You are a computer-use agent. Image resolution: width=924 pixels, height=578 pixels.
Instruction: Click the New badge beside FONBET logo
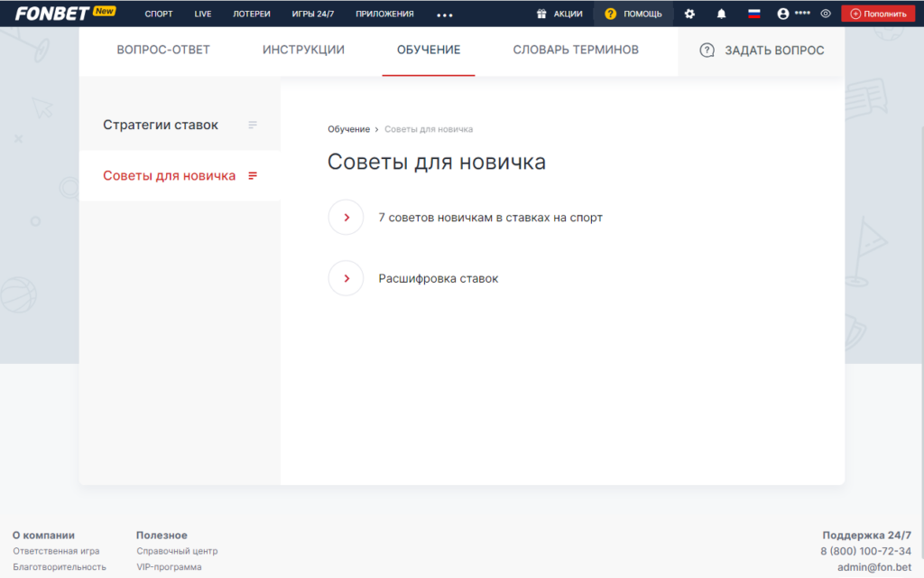[x=105, y=11]
